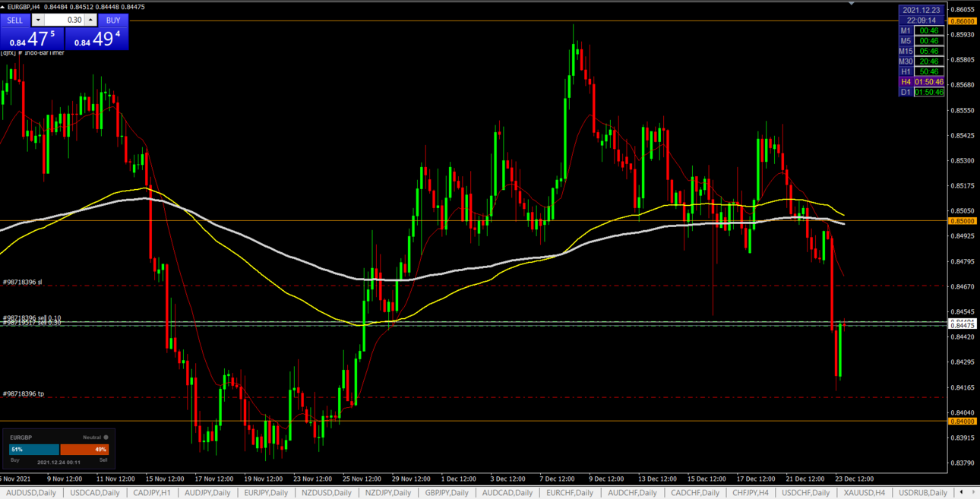Click the chart shift triangle marker

click(852, 3)
